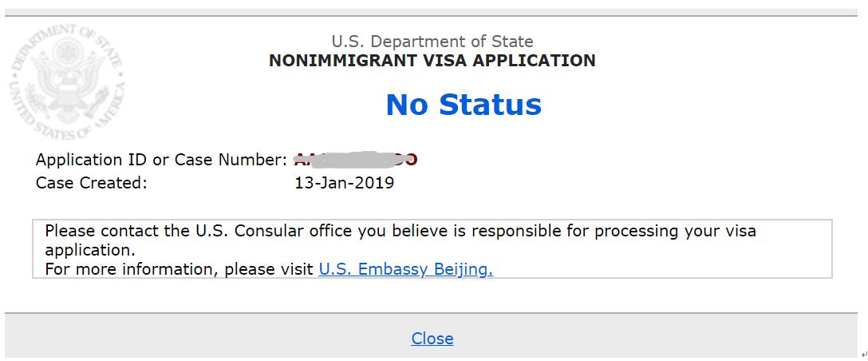Image resolution: width=868 pixels, height=361 pixels.
Task: Select the U.S. Department of State header text
Action: [432, 42]
